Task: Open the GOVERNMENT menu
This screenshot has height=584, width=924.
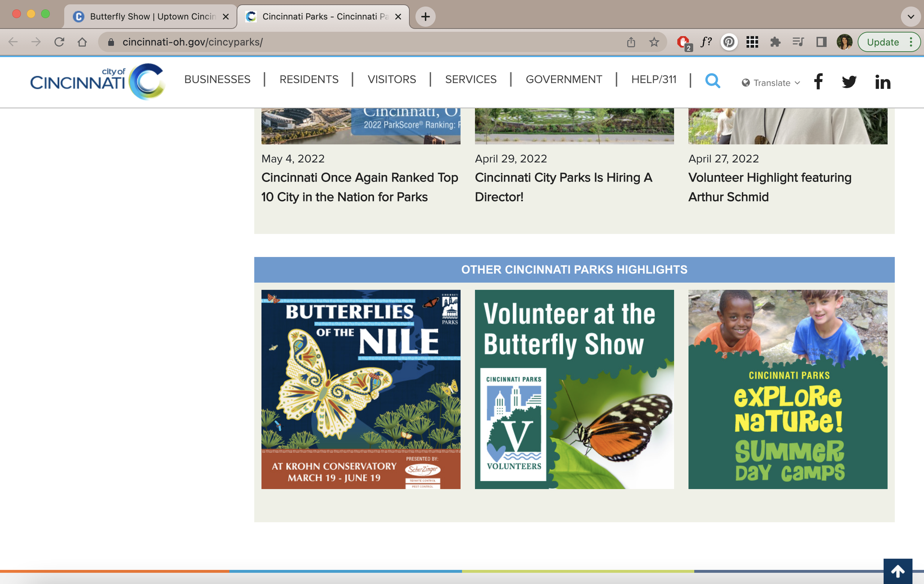Action: (564, 80)
